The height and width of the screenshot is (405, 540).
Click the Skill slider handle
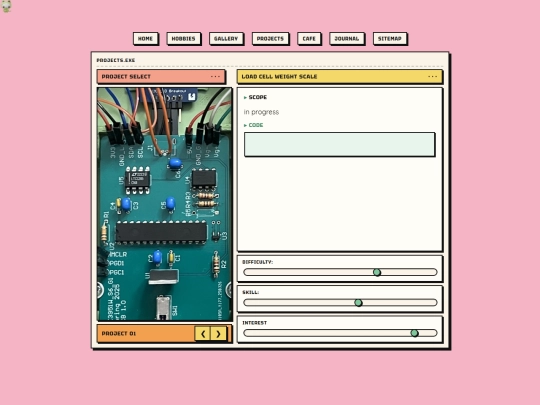[x=358, y=303]
